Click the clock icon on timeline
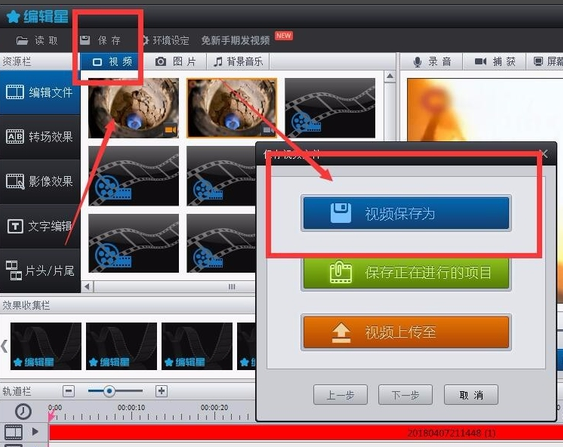 (23, 411)
